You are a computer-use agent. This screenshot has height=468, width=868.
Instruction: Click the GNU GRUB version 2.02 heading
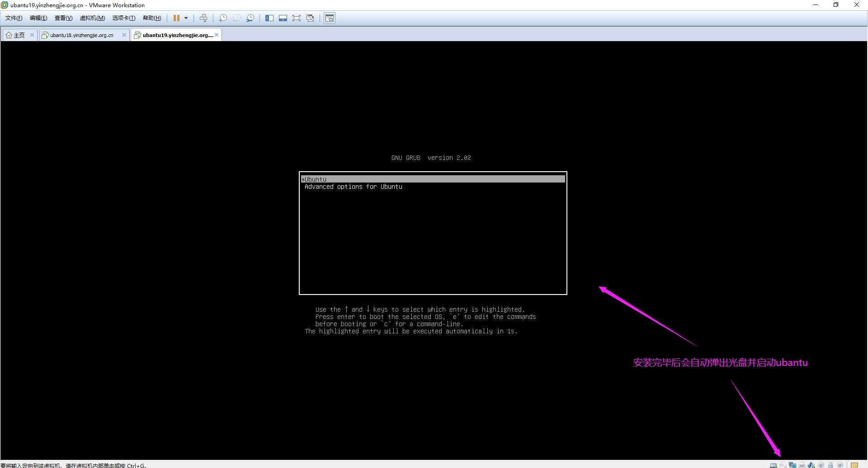(431, 158)
